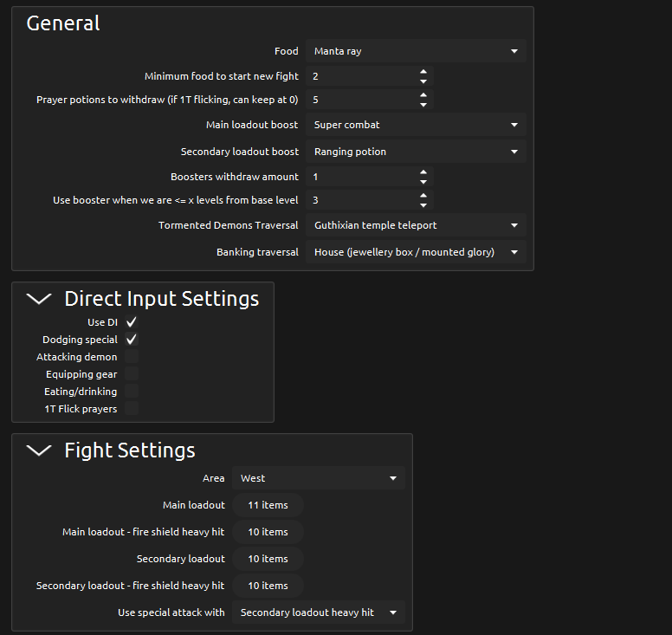Expand the Secondary loadout boost dropdown
Image resolution: width=672 pixels, height=635 pixels.
416,152
